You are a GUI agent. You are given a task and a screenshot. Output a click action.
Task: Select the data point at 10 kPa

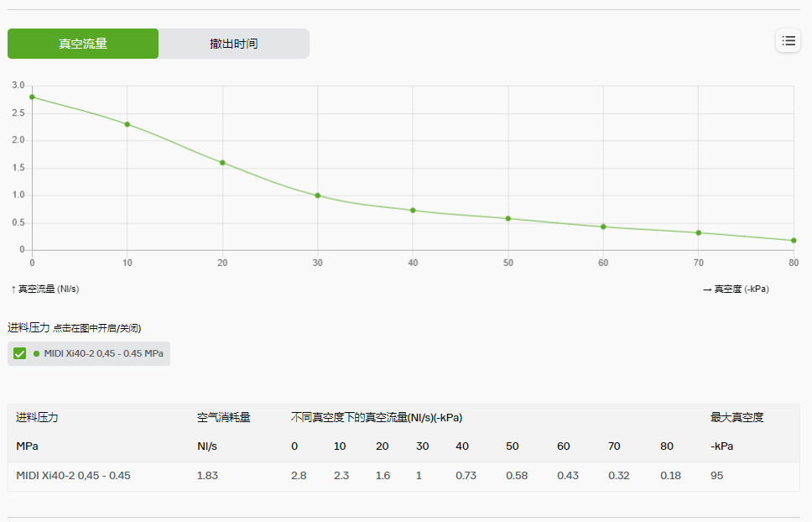pos(127,124)
